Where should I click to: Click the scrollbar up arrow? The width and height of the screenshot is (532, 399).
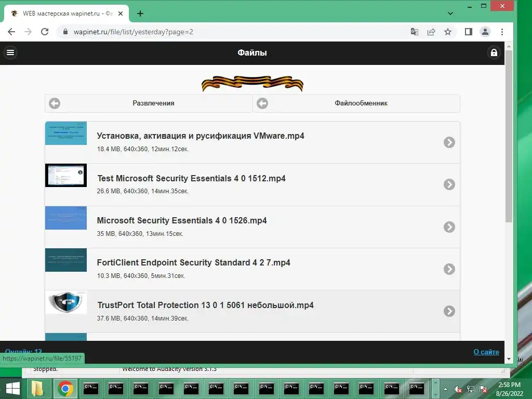click(x=509, y=46)
